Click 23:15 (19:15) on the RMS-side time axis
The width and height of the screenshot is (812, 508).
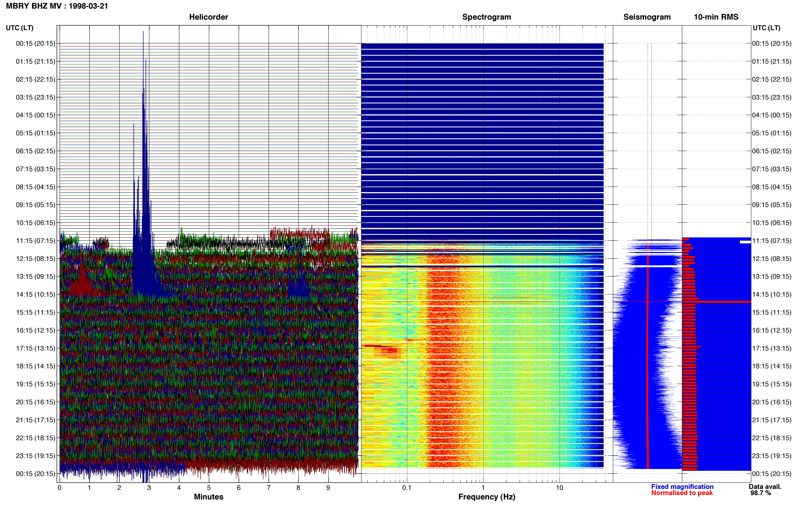point(772,456)
